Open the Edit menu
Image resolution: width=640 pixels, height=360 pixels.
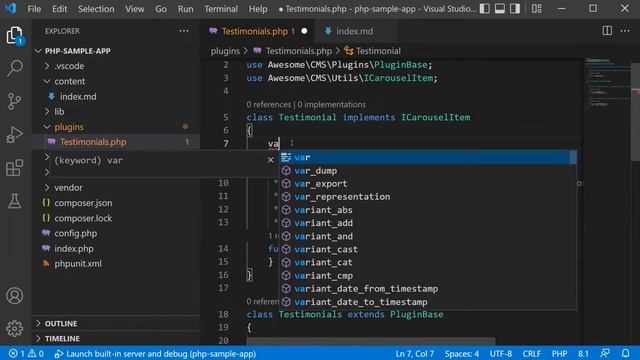point(60,9)
